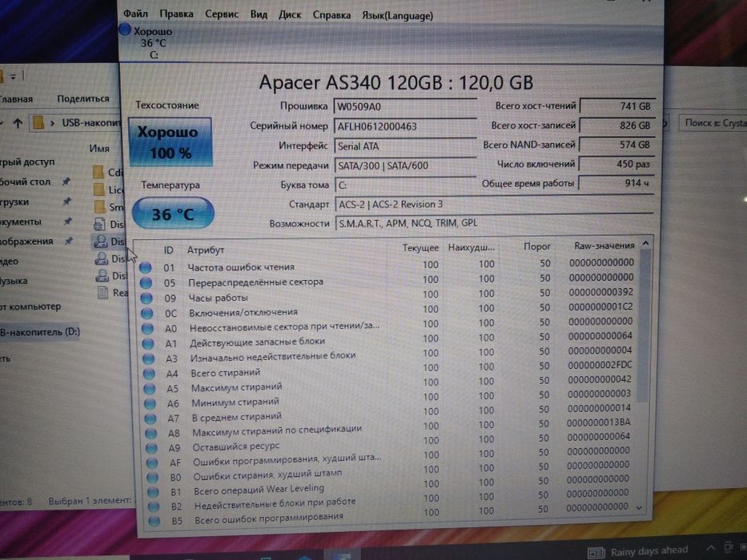
Task: Click the serial number field AFLH0612000463
Action: 405,126
